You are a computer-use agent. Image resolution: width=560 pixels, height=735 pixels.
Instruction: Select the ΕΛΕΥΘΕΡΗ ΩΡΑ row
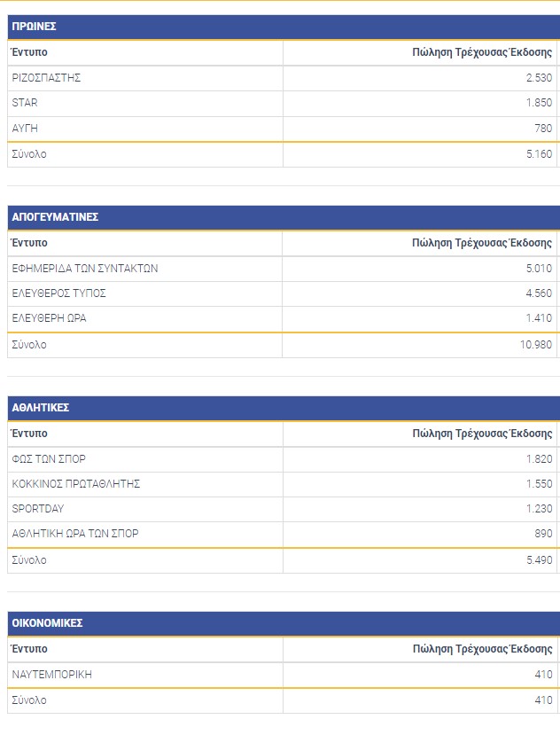click(283, 319)
